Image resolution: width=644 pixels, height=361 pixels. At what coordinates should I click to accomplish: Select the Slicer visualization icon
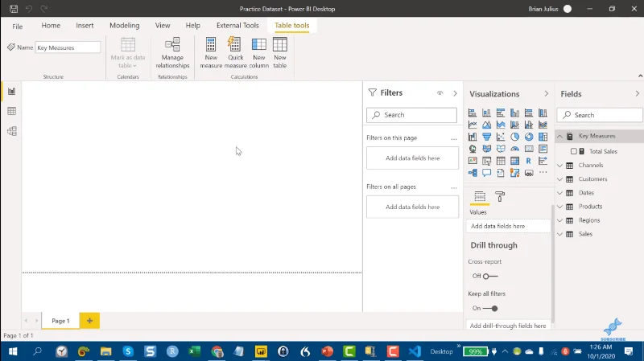pyautogui.click(x=487, y=161)
